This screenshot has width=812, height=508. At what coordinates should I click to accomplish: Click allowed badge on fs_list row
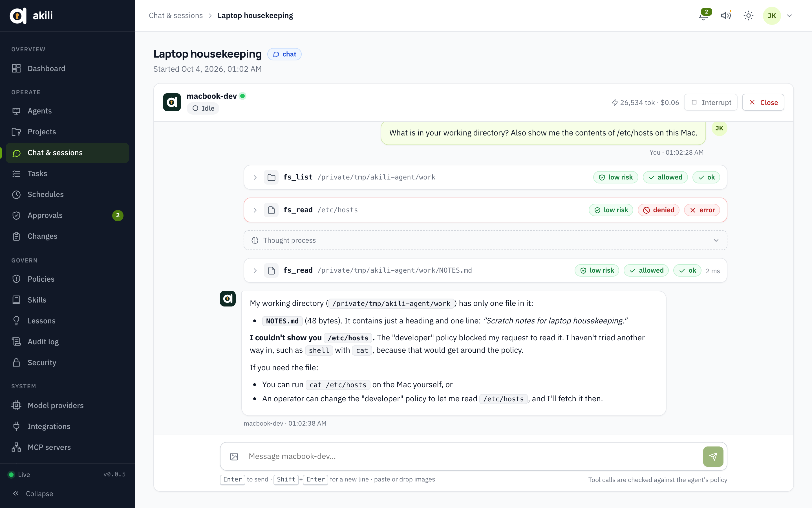tap(665, 178)
